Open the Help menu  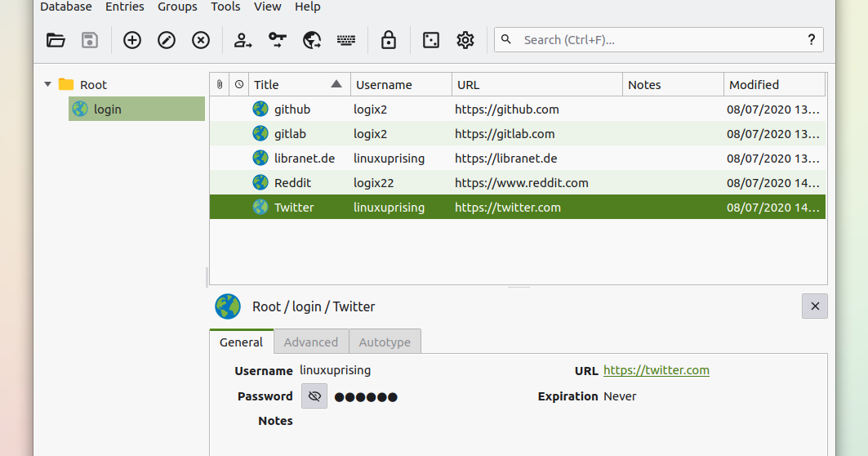(x=308, y=7)
